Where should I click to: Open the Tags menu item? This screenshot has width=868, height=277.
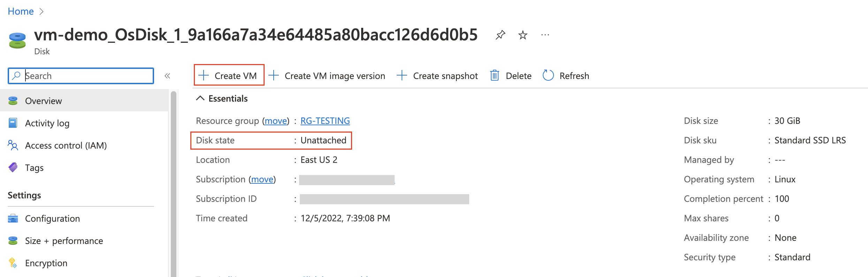pyautogui.click(x=34, y=168)
